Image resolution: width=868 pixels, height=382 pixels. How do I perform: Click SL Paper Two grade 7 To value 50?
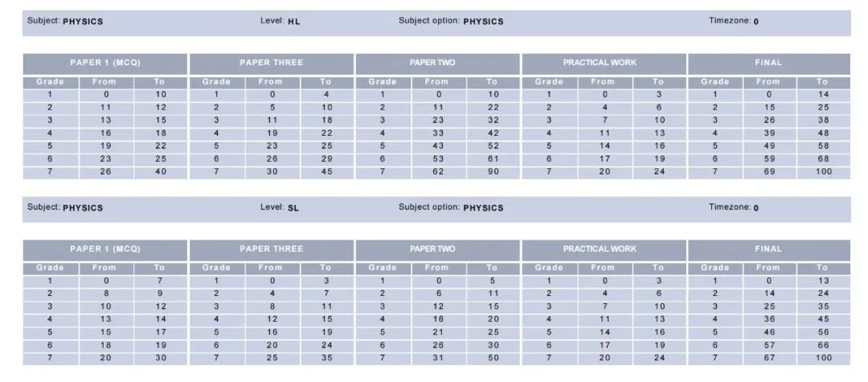pyautogui.click(x=493, y=358)
